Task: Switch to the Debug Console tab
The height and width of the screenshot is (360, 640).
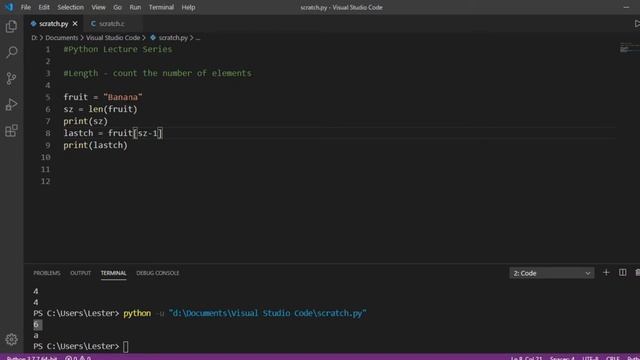Action: tap(158, 273)
